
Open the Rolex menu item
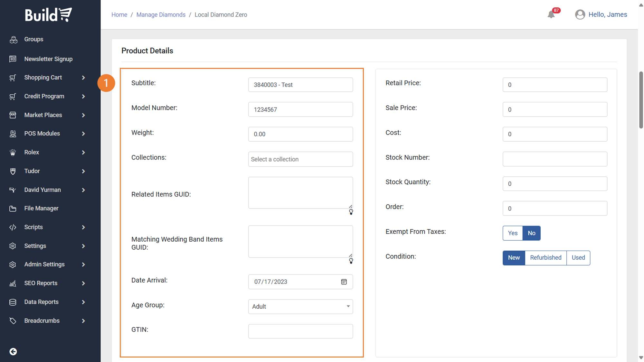[x=32, y=152]
